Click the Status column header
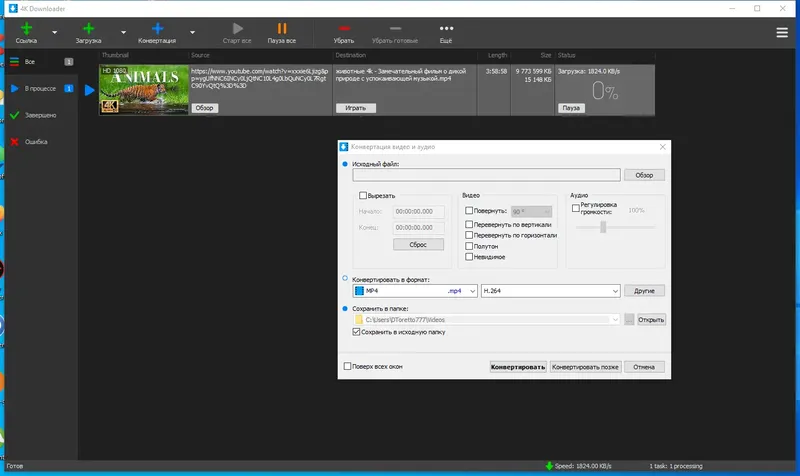800x476 pixels. coord(566,55)
